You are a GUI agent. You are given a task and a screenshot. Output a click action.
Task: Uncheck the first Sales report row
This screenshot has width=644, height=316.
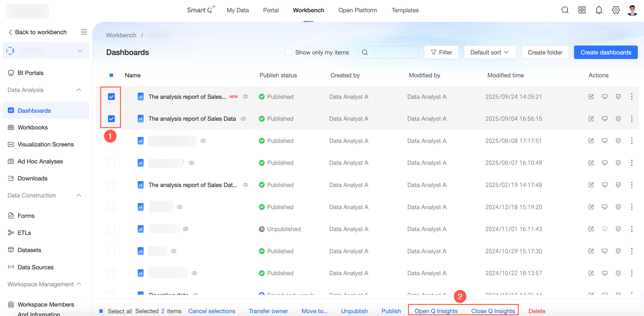(111, 97)
